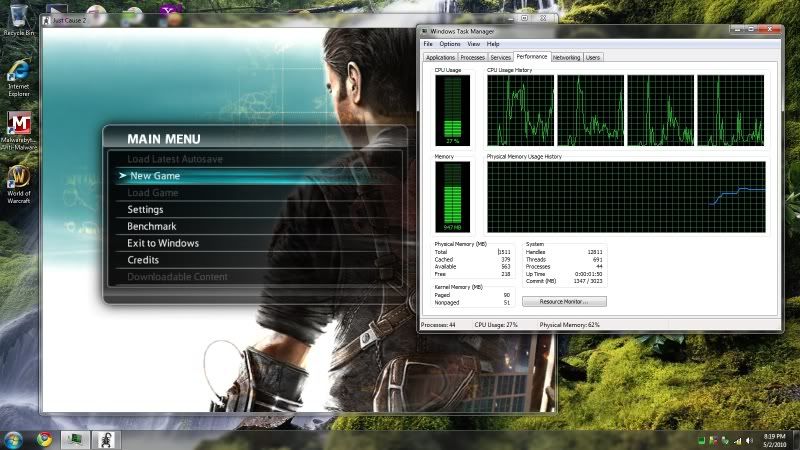Switch to the Services tab
The image size is (800, 450).
(x=501, y=58)
